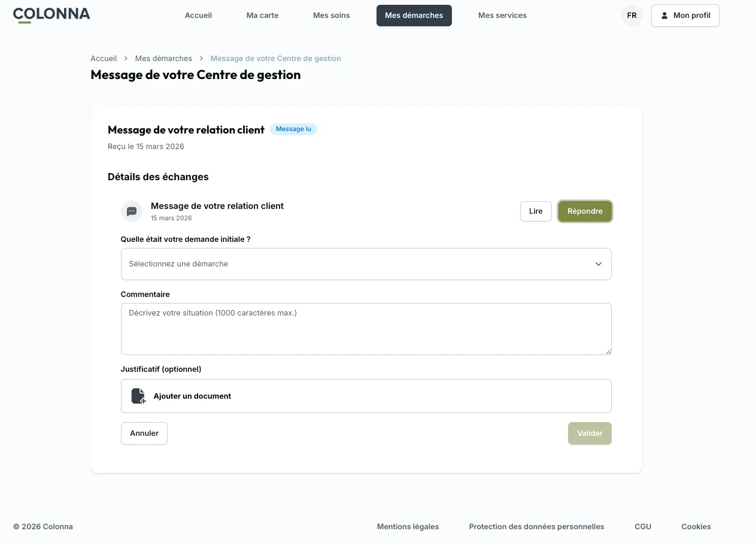Go to the Accueil nav item
756x543 pixels.
click(198, 16)
